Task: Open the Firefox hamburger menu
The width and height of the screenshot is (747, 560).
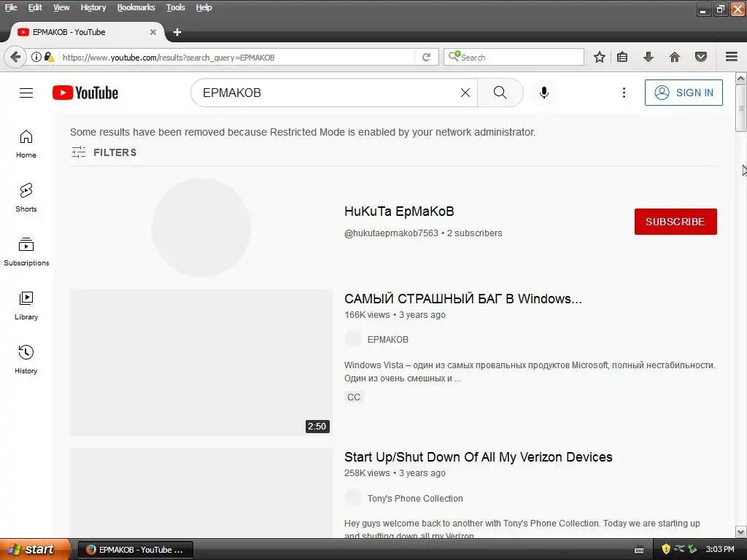Action: [x=732, y=57]
